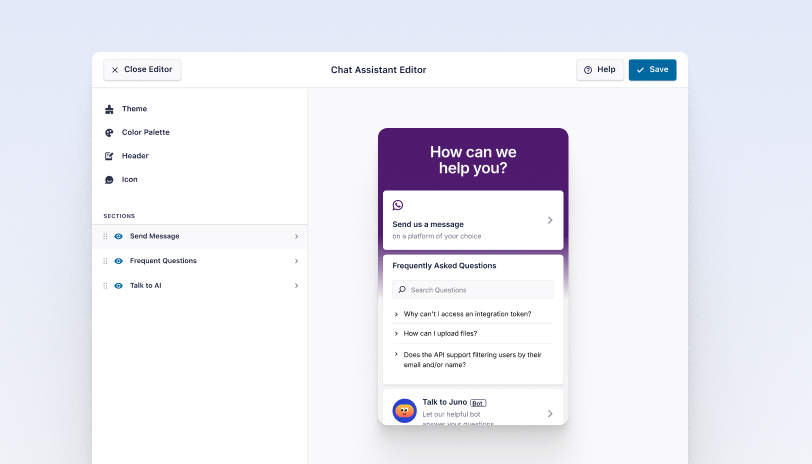Click the drag handle beside Talk to AI
This screenshot has width=812, height=464.
click(105, 286)
